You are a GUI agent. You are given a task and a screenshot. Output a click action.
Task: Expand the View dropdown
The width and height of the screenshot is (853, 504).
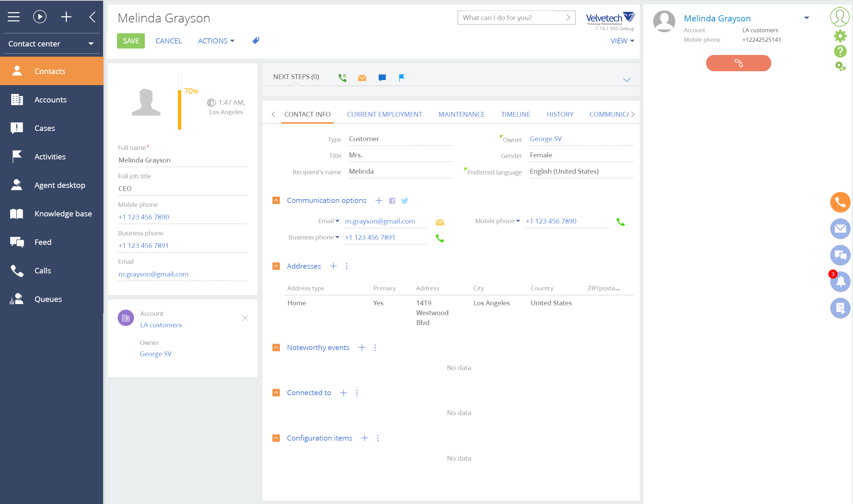[x=622, y=41]
